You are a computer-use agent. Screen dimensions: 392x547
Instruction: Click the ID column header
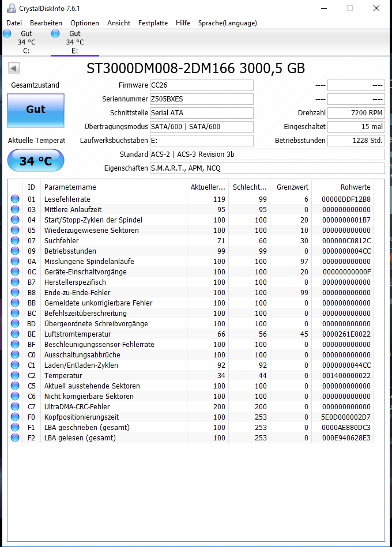tap(31, 187)
